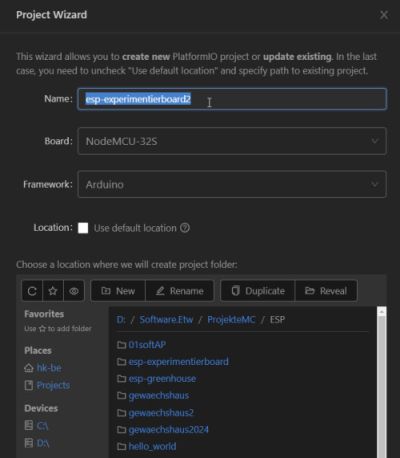Click the Duplicate button
The width and height of the screenshot is (400, 458).
(x=258, y=291)
